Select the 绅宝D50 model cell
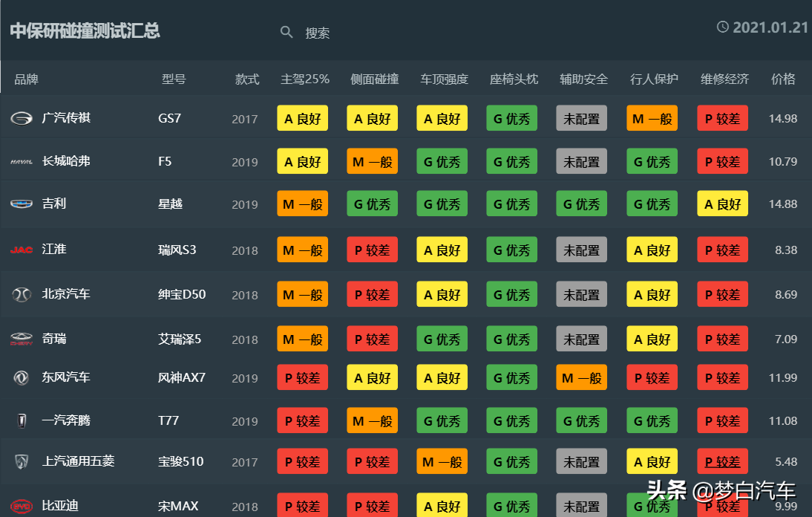This screenshot has width=812, height=517. (182, 295)
